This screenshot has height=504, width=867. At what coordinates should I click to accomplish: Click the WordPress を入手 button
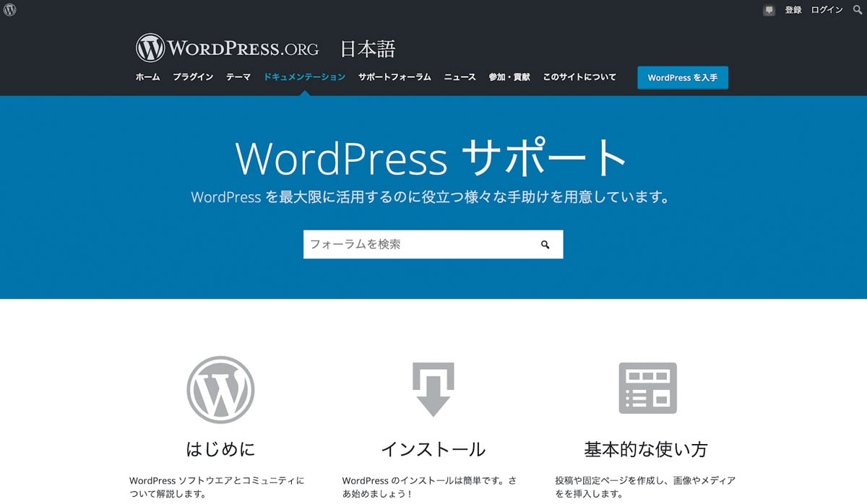[683, 78]
